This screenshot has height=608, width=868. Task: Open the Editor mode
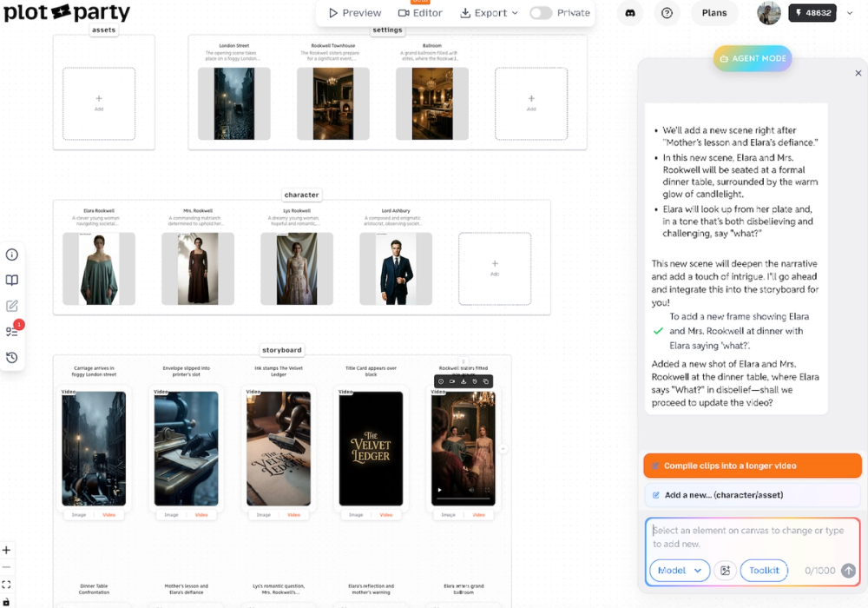tap(420, 13)
